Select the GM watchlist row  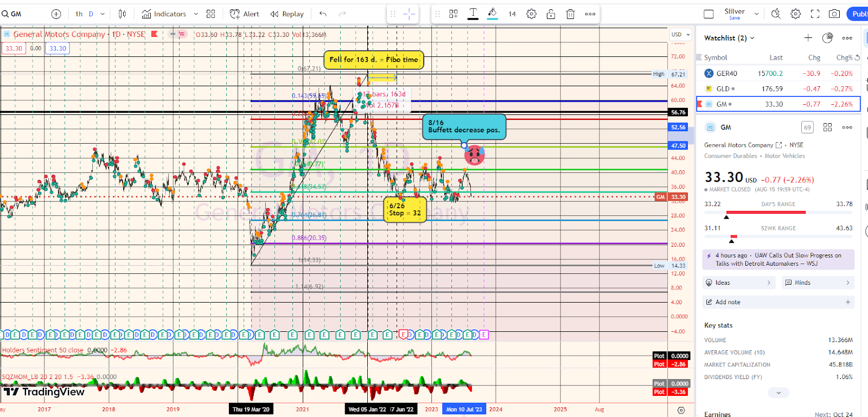[778, 104]
